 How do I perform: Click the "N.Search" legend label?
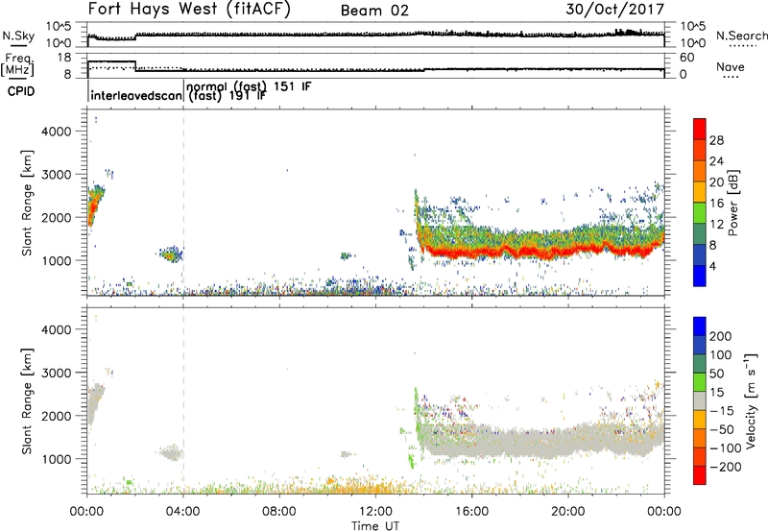[741, 36]
